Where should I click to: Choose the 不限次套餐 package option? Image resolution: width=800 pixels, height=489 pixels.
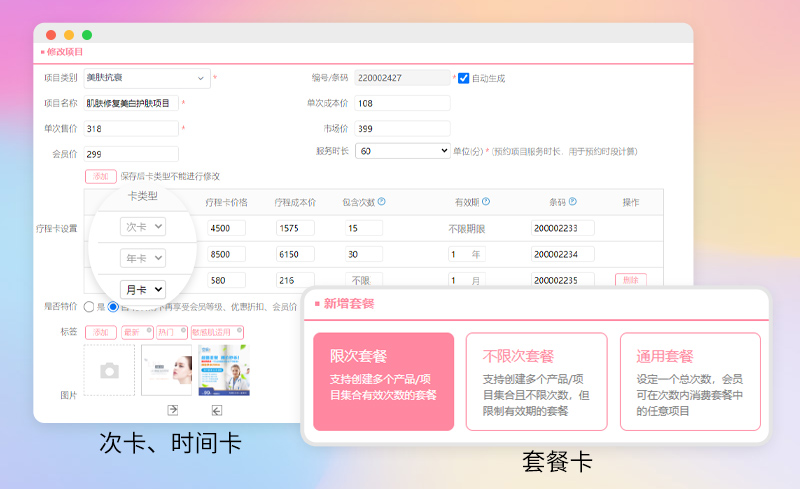point(536,381)
